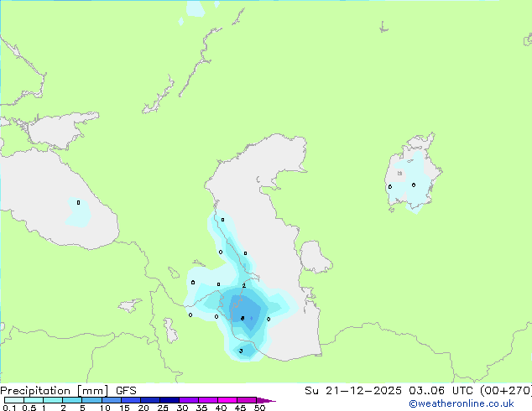Click the 40–45 mm magenta swatch
The image size is (532, 411).
pos(227,400)
